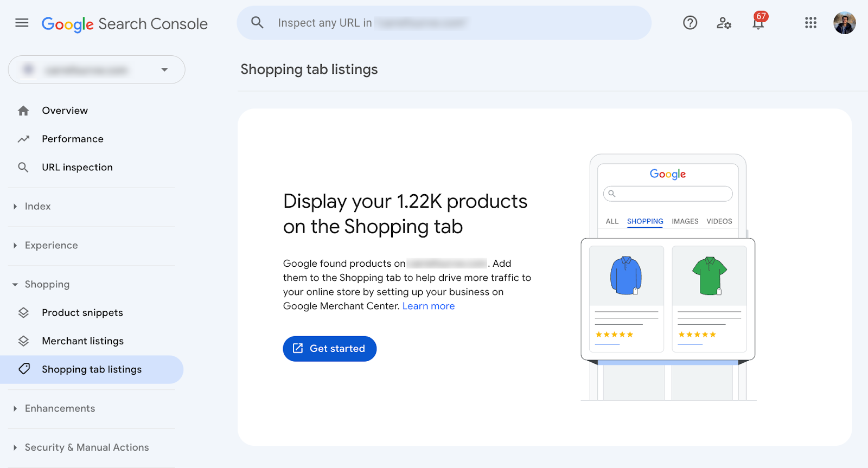This screenshot has height=468, width=868.
Task: Open the Help question mark icon
Action: point(690,23)
